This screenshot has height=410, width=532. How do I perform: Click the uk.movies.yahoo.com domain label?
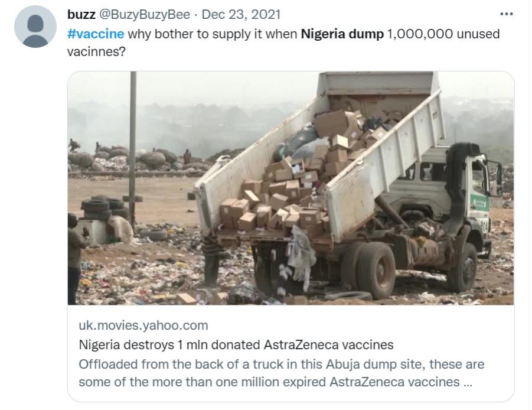143,325
